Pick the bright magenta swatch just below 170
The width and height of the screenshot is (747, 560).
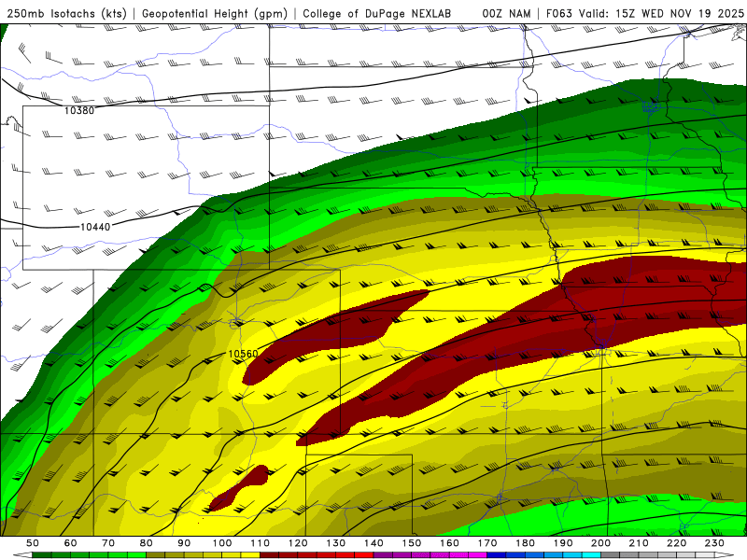[478, 555]
